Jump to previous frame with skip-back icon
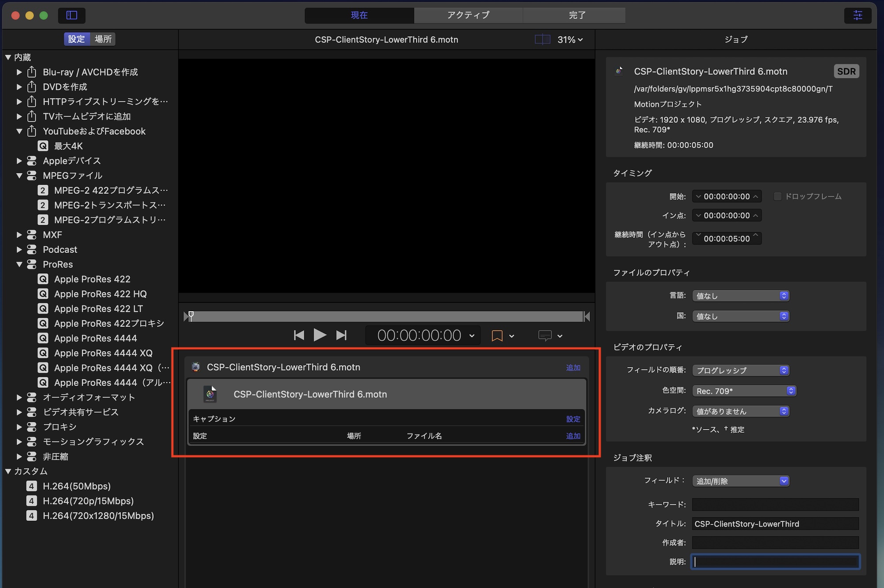The image size is (884, 588). [299, 336]
